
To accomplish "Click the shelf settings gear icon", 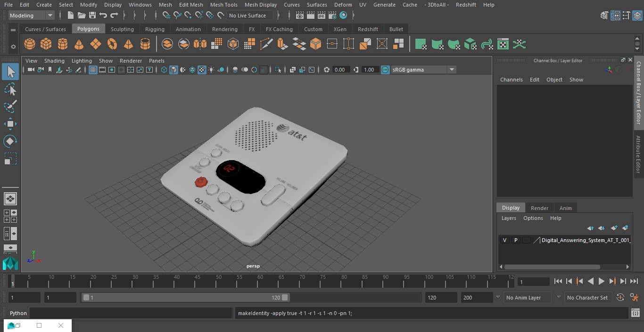I will click(x=13, y=46).
